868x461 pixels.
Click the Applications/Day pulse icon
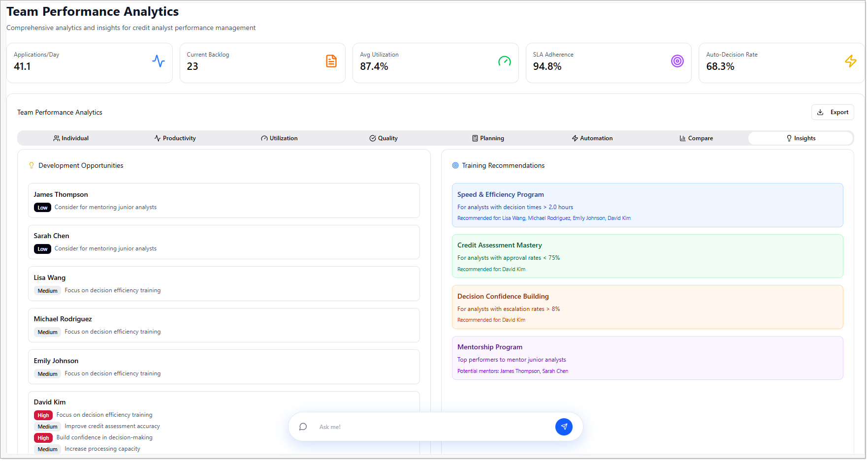click(x=158, y=61)
